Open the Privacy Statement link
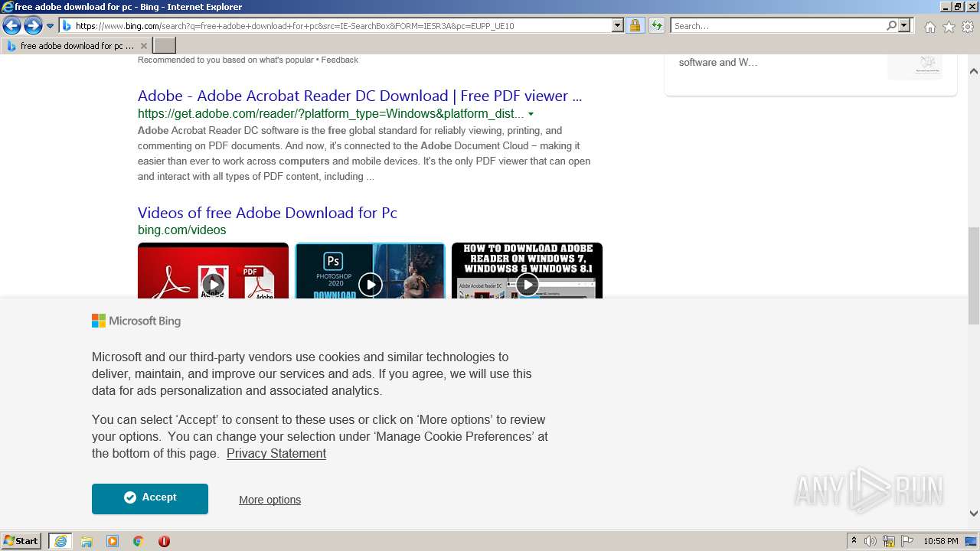The image size is (980, 551). click(x=276, y=453)
